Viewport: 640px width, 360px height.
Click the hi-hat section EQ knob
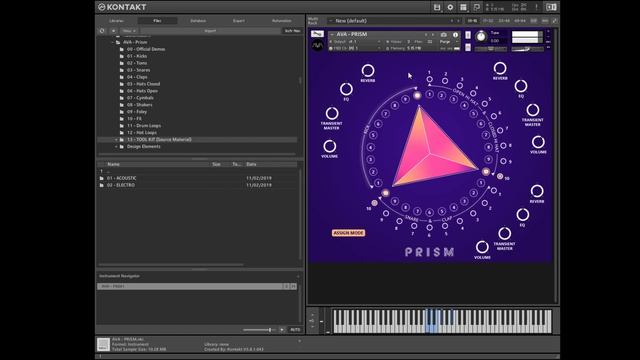pos(521,86)
